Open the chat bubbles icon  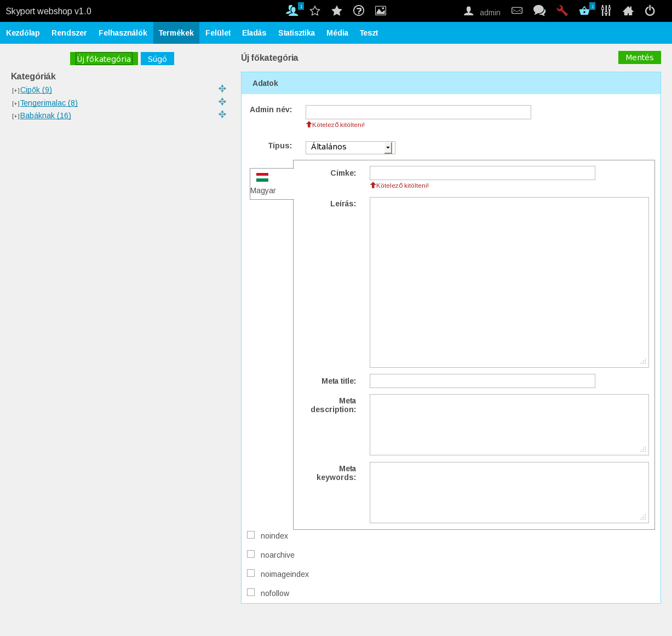coord(539,10)
